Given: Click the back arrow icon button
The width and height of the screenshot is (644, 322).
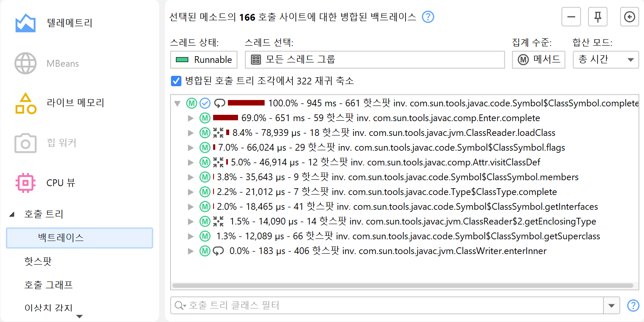Looking at the screenshot, I should (x=629, y=17).
